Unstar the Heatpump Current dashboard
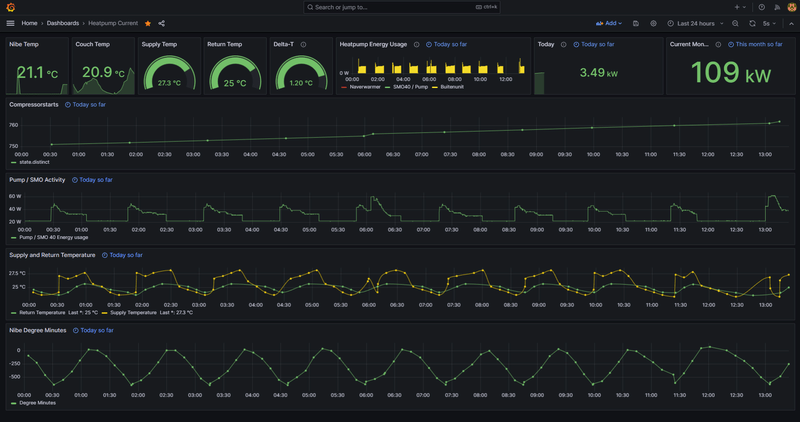The width and height of the screenshot is (800, 422). (148, 23)
